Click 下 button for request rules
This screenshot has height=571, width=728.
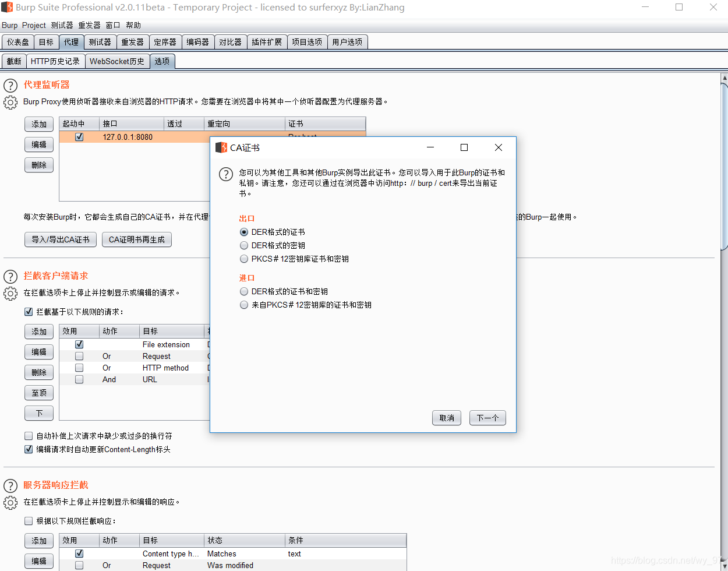pyautogui.click(x=39, y=413)
